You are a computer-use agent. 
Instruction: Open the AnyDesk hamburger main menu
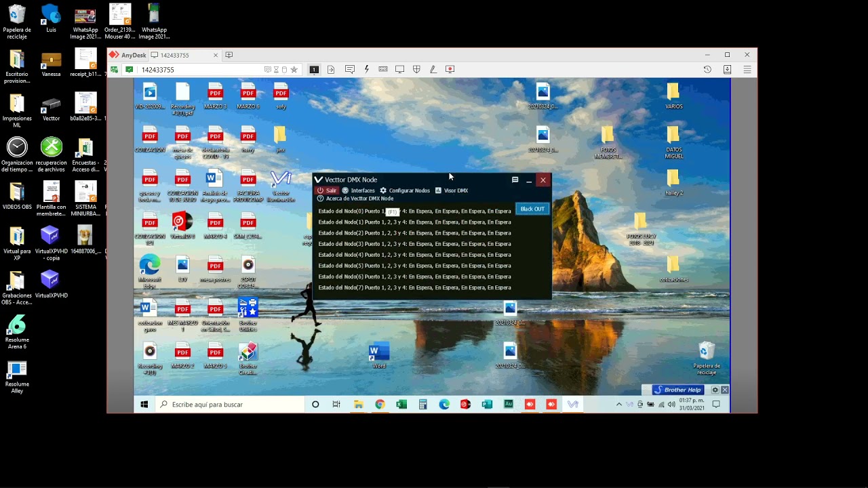click(x=747, y=69)
